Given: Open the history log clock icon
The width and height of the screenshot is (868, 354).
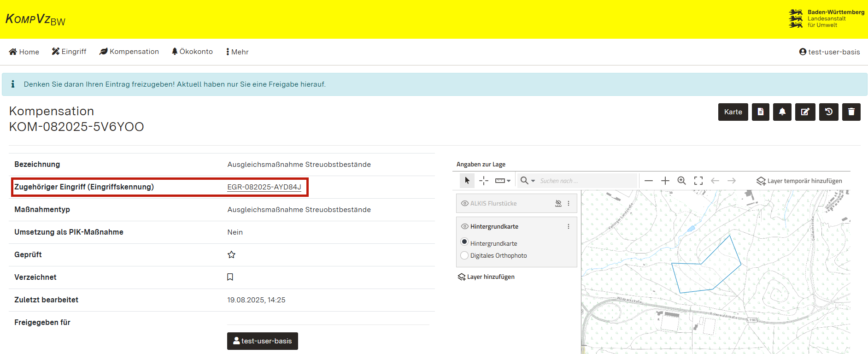Looking at the screenshot, I should click(828, 112).
